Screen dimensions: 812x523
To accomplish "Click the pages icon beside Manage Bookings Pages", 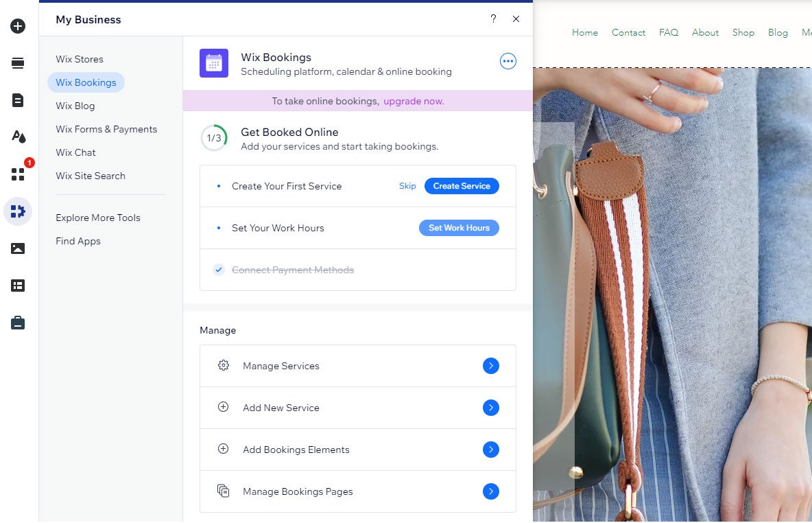I will pyautogui.click(x=223, y=490).
